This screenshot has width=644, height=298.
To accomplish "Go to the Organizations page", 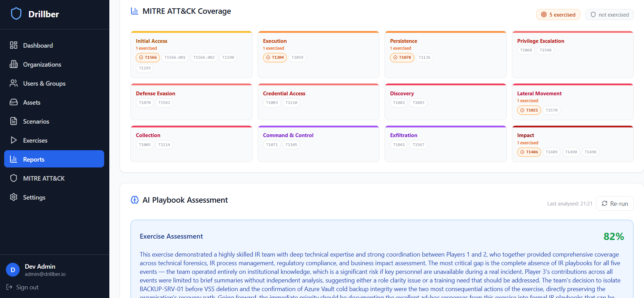I will click(x=42, y=65).
